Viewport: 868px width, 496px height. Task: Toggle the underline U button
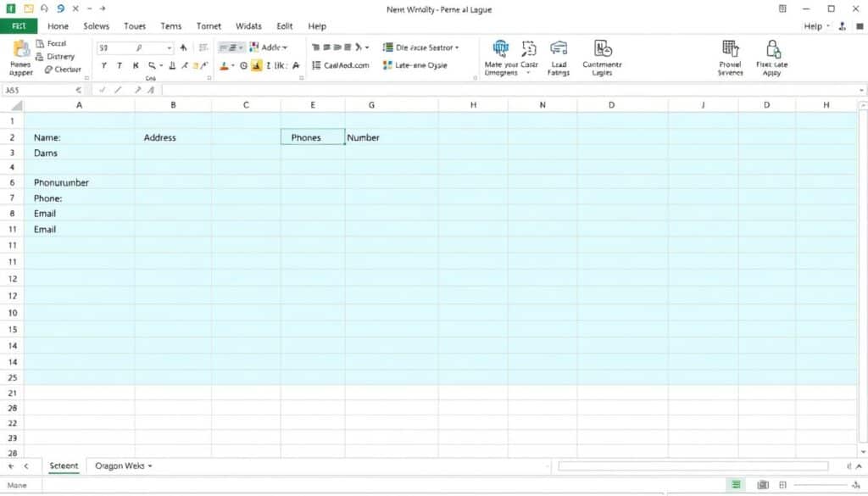(x=172, y=66)
